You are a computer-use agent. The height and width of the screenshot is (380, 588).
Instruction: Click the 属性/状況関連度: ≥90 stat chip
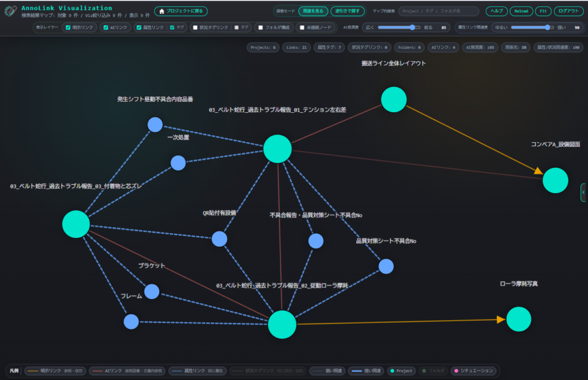point(558,48)
